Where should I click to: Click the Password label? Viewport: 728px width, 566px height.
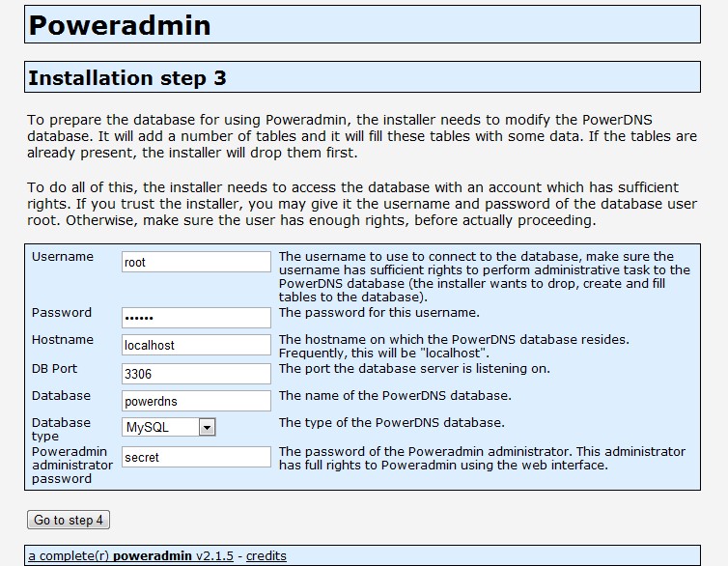click(62, 313)
